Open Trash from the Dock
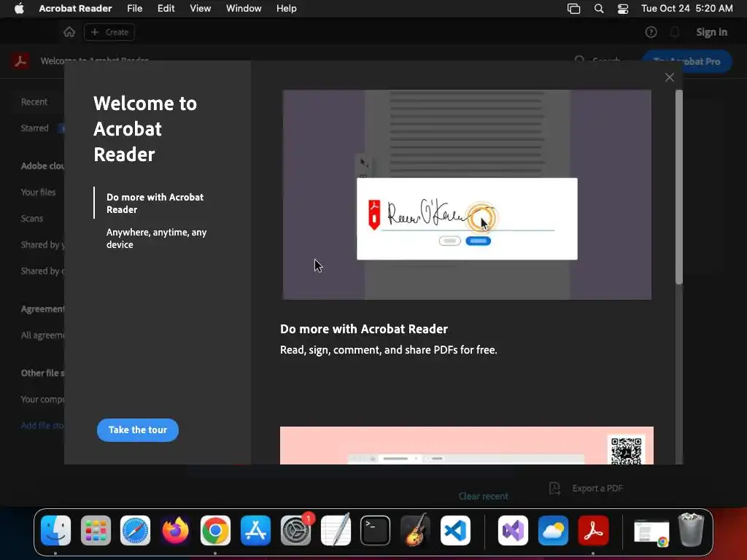747x560 pixels. [x=691, y=529]
